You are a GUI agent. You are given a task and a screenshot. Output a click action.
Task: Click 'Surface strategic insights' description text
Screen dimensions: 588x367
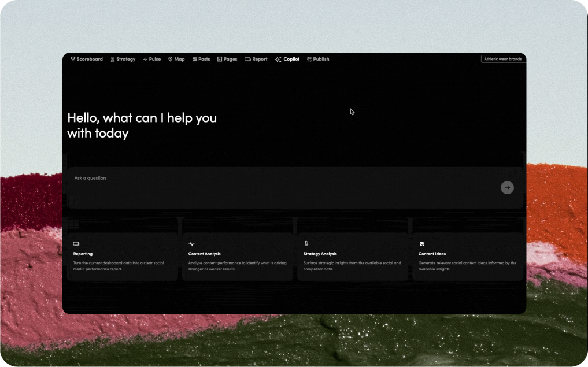[352, 266]
